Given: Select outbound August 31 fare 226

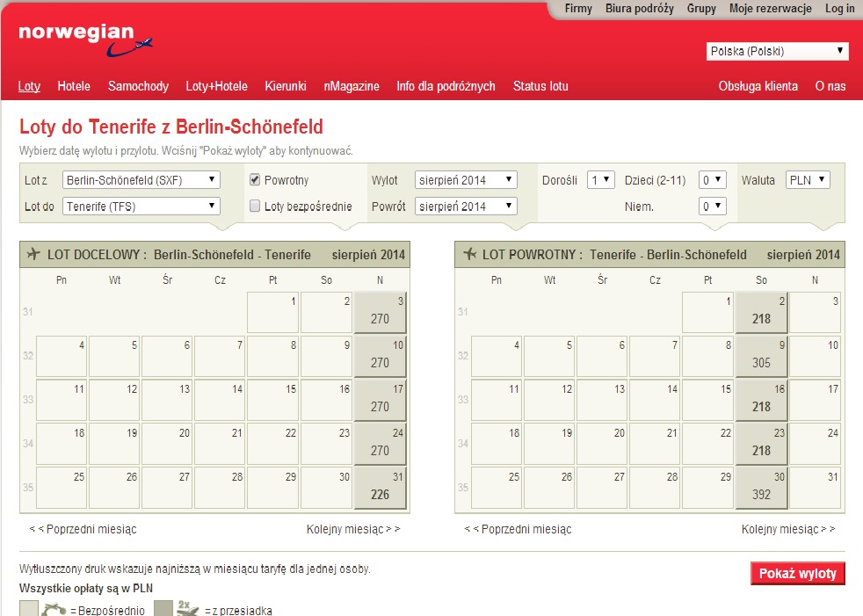Looking at the screenshot, I should coord(380,489).
